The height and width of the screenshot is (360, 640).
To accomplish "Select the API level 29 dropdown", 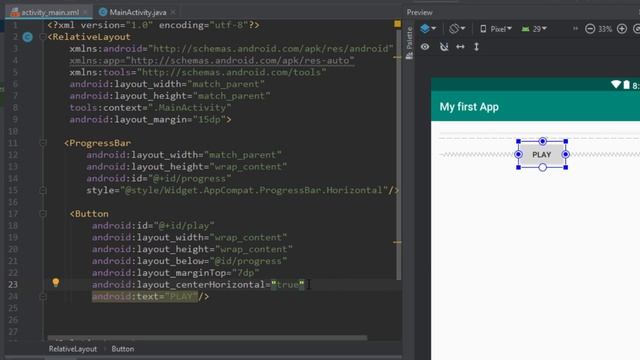I will (534, 29).
